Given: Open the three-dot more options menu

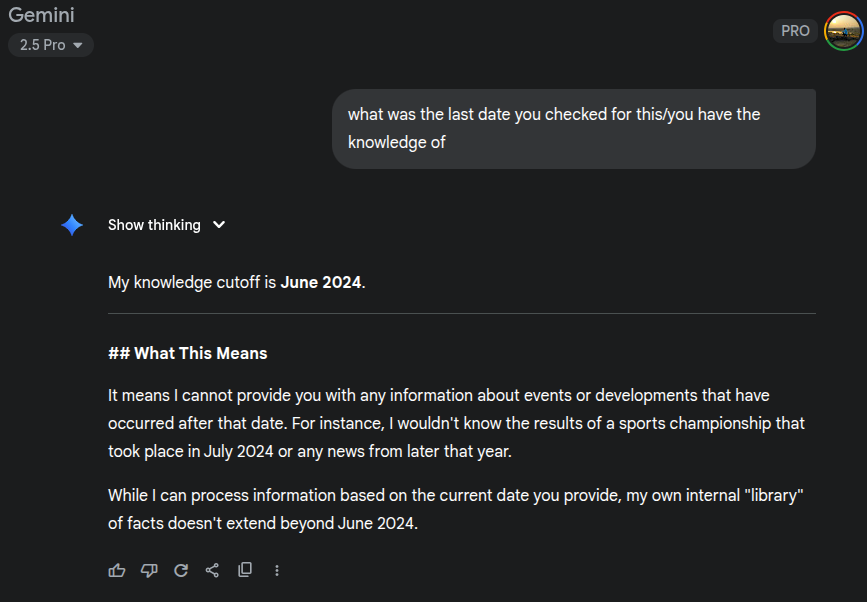Looking at the screenshot, I should [277, 570].
